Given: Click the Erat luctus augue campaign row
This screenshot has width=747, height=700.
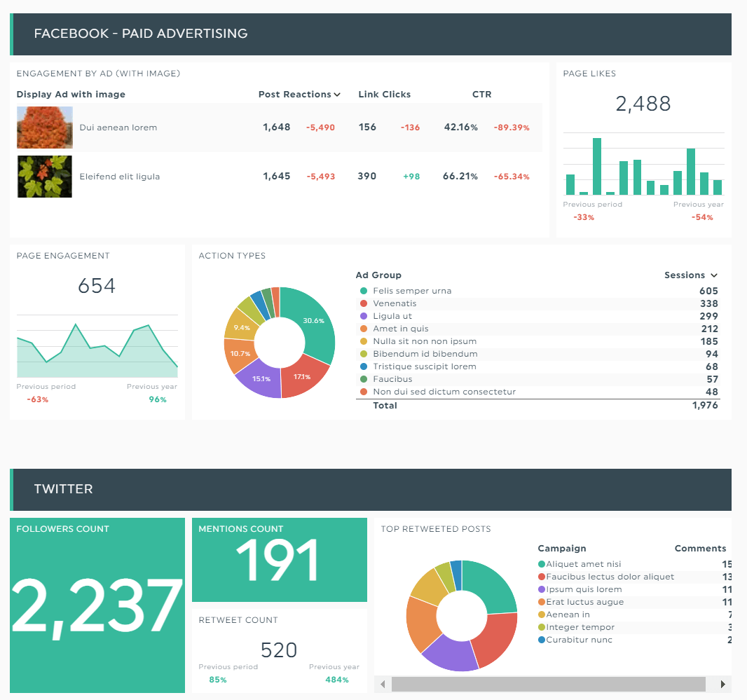Looking at the screenshot, I should (634, 602).
